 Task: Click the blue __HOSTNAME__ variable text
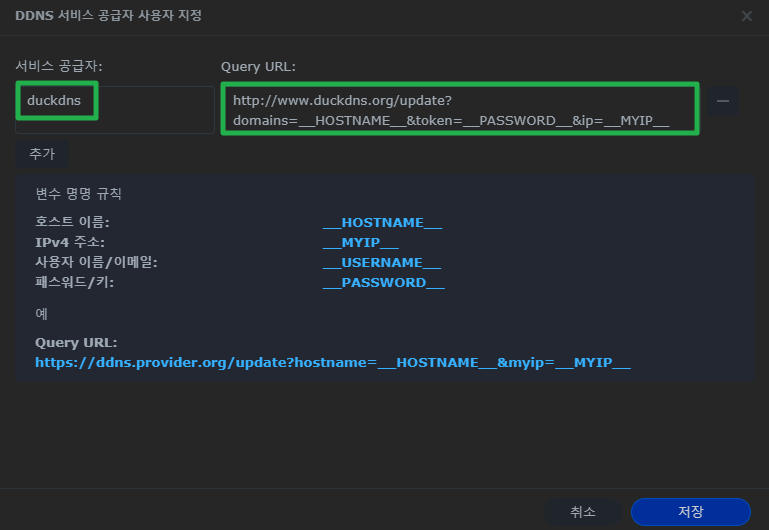click(x=382, y=222)
